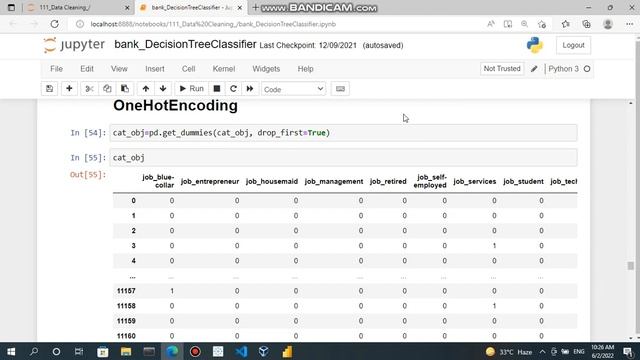Move selected cell down arrow
Screen dimensions: 640x360
(163, 89)
